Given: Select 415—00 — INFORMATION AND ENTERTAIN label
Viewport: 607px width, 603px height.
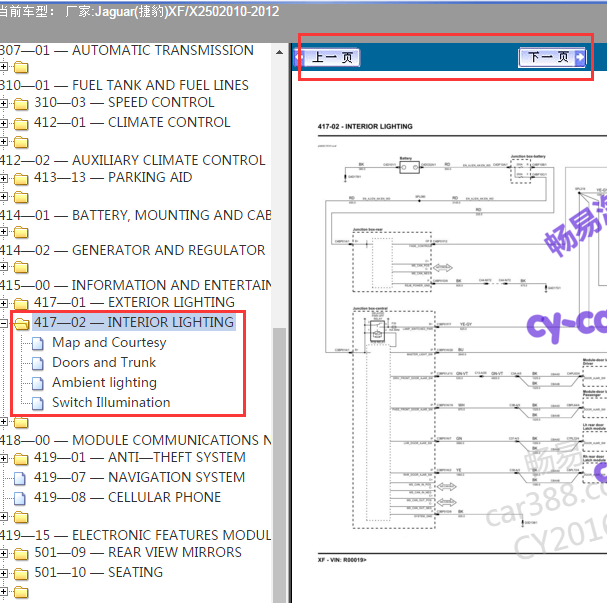Looking at the screenshot, I should point(135,285).
